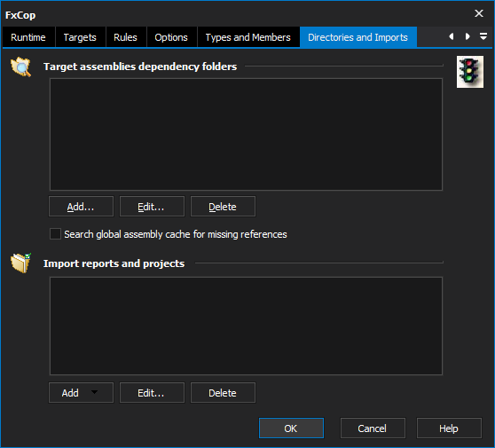
Task: Click Edit... under dependency folders list
Action: 152,207
